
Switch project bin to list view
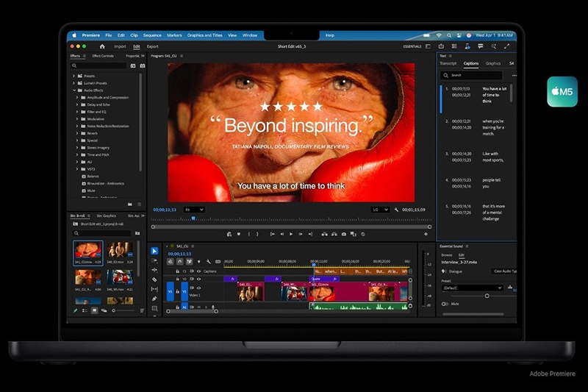(x=85, y=310)
